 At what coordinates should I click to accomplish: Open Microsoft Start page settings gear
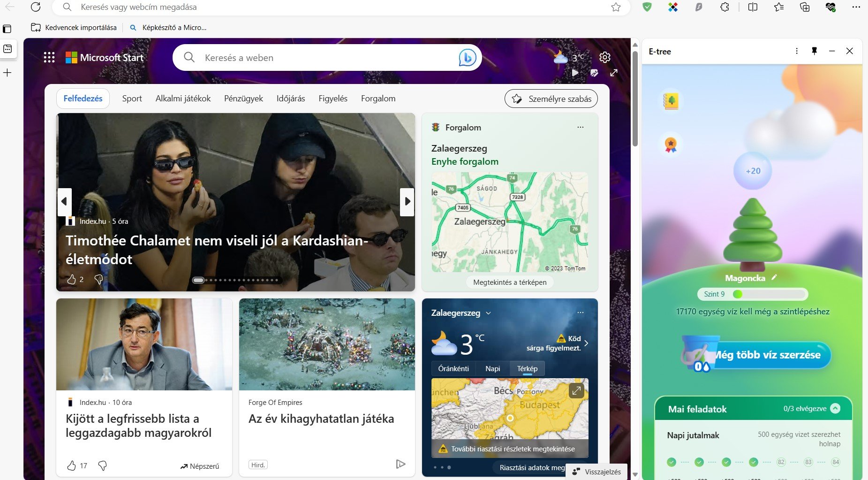604,57
